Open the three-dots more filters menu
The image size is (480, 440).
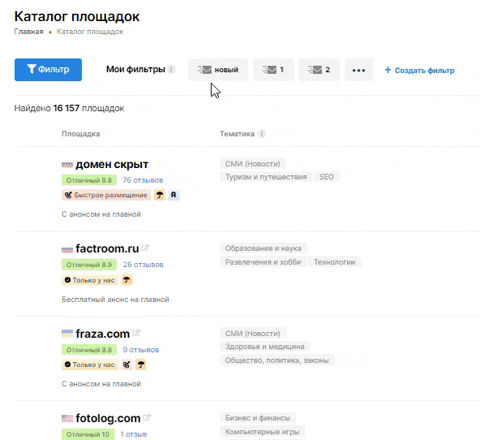coord(359,70)
